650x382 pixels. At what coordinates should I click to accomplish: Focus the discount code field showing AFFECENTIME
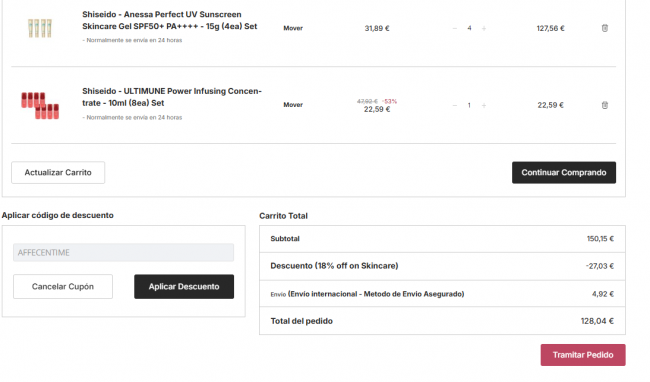(124, 252)
